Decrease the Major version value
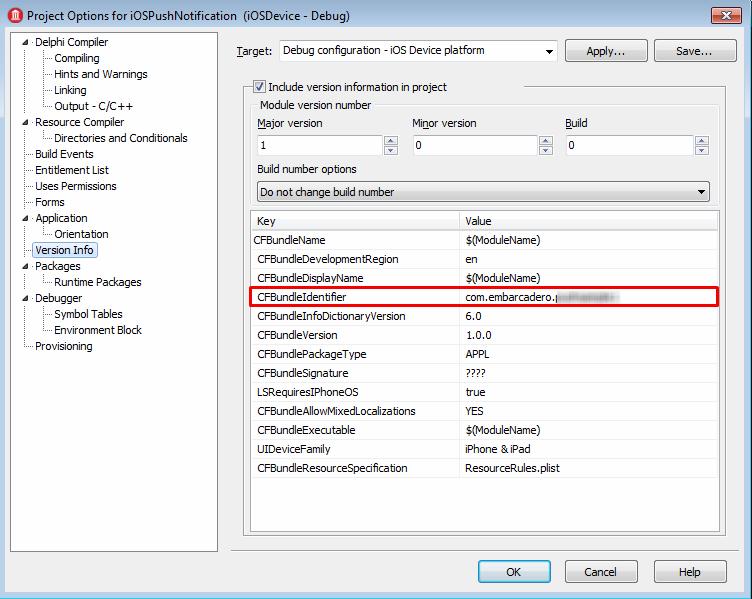Viewport: 752px width, 599px height. click(391, 150)
